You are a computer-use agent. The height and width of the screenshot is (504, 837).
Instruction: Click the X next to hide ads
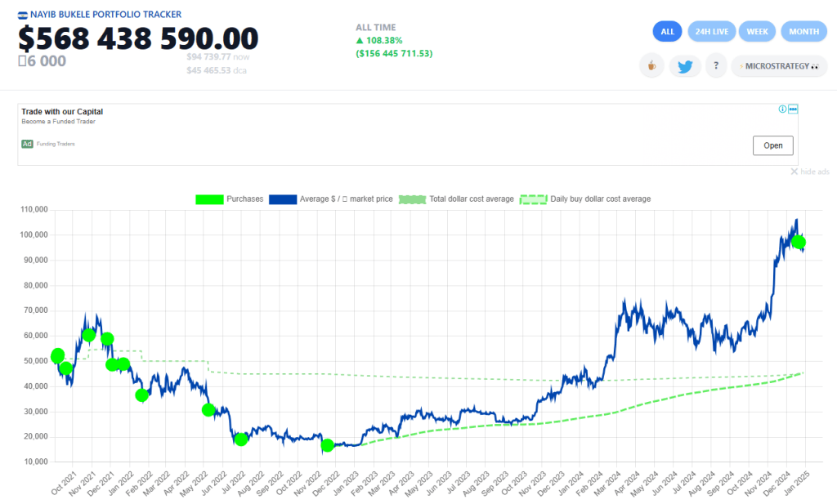794,172
